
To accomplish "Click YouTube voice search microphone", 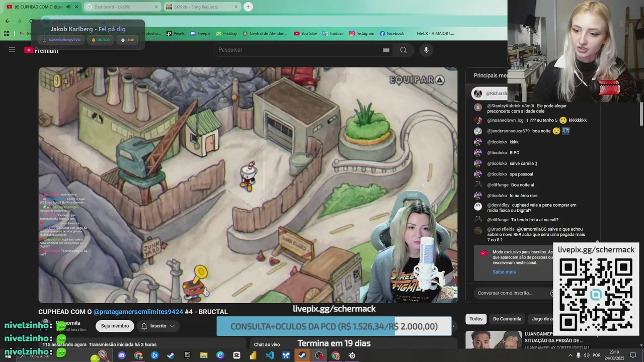I will (426, 50).
